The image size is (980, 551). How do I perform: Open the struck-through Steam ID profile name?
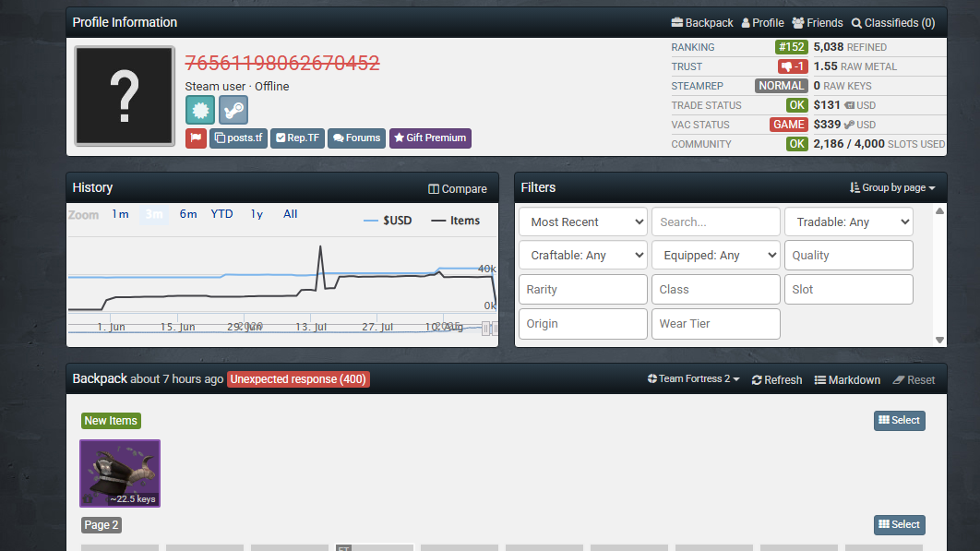[281, 63]
